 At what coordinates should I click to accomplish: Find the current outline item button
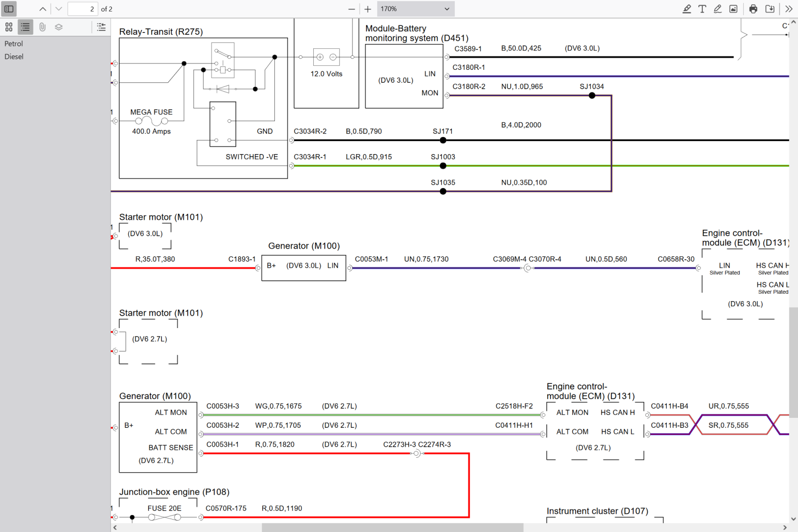tap(101, 27)
